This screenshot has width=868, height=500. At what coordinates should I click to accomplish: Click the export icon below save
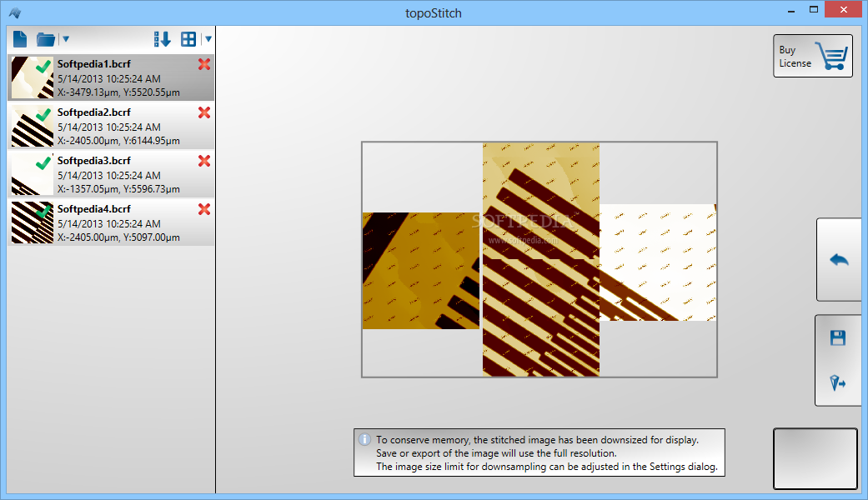coord(837,382)
